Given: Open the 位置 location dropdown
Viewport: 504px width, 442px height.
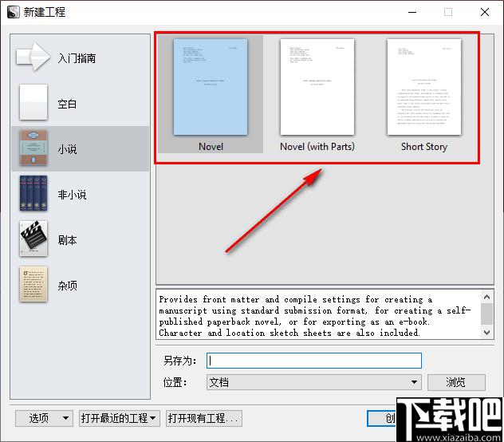Looking at the screenshot, I should 314,382.
